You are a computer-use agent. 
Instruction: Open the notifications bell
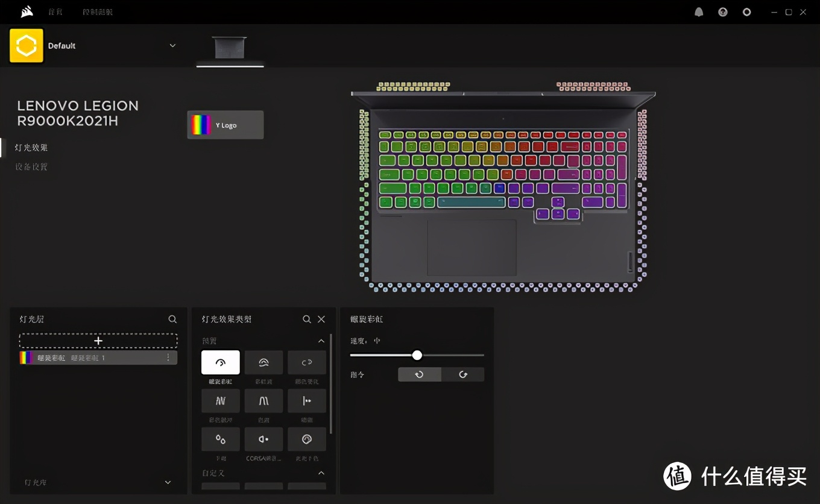tap(699, 12)
